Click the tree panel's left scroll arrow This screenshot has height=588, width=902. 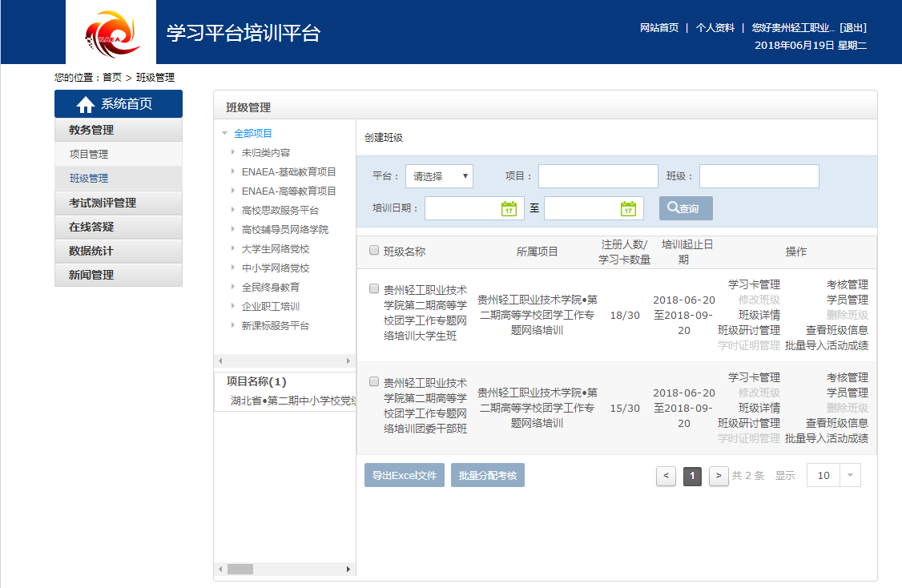click(220, 360)
